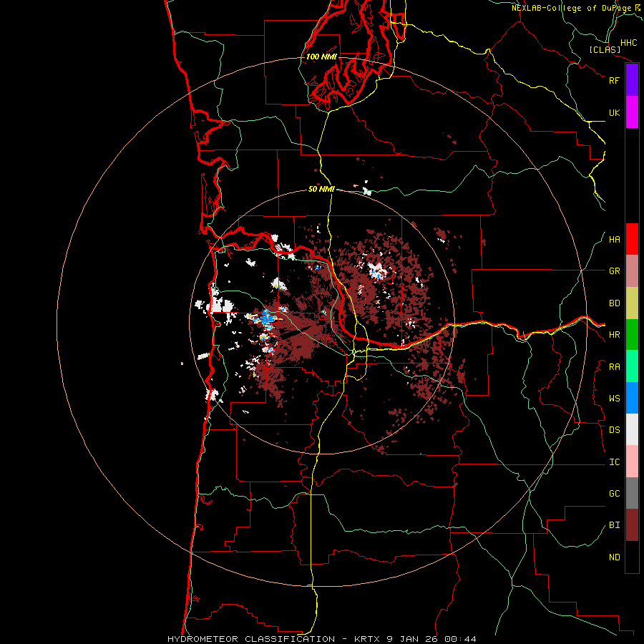Click the HHC product label
This screenshot has width=644, height=644.
[x=628, y=43]
